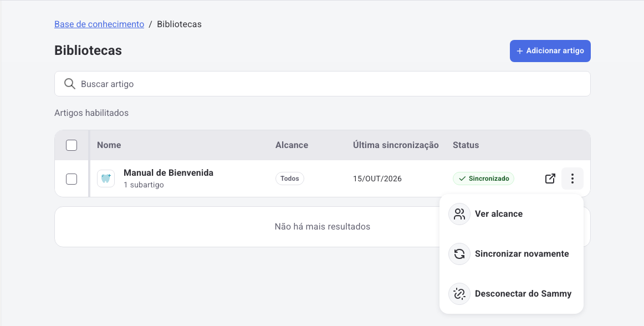Open Manual de Bienvenida in external link icon
The image size is (644, 326).
(x=550, y=179)
